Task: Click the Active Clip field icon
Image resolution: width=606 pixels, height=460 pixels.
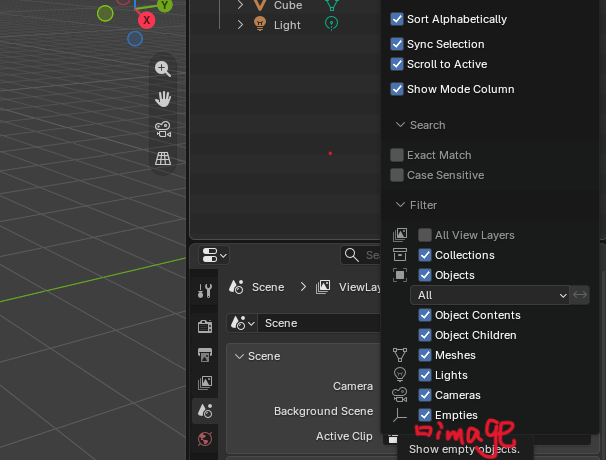Action: click(x=393, y=439)
